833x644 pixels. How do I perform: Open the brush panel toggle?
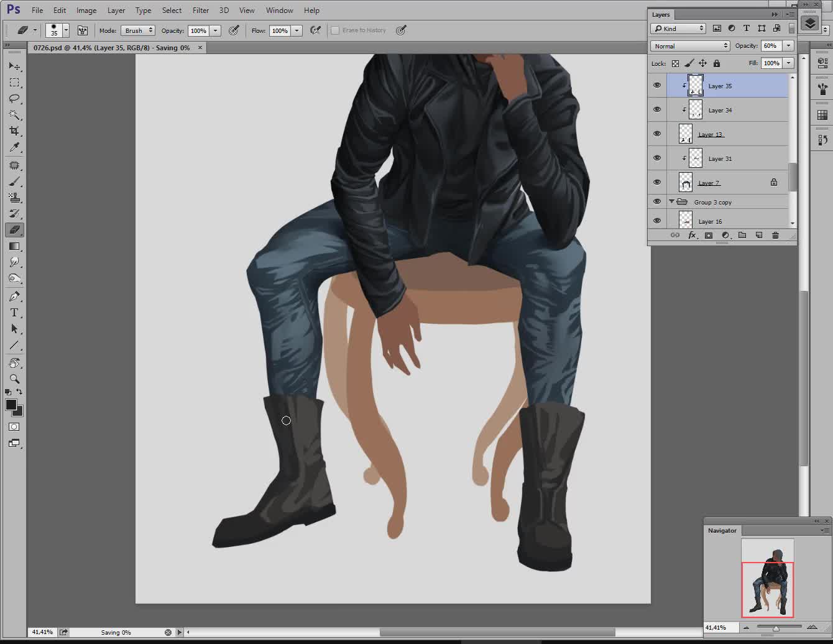coord(82,30)
